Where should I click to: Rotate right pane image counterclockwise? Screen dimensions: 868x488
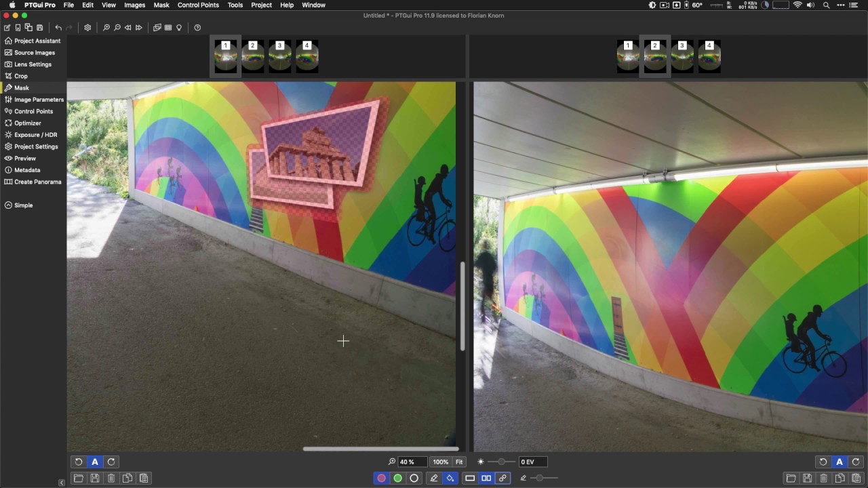point(823,462)
